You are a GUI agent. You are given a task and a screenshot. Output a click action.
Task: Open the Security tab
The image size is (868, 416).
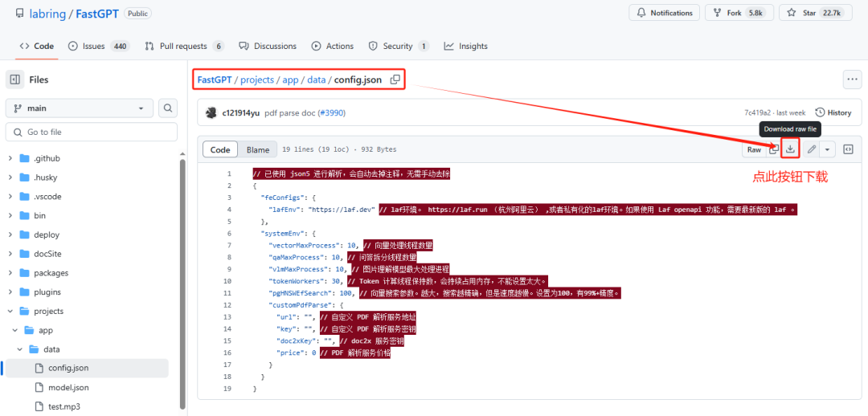coord(399,46)
